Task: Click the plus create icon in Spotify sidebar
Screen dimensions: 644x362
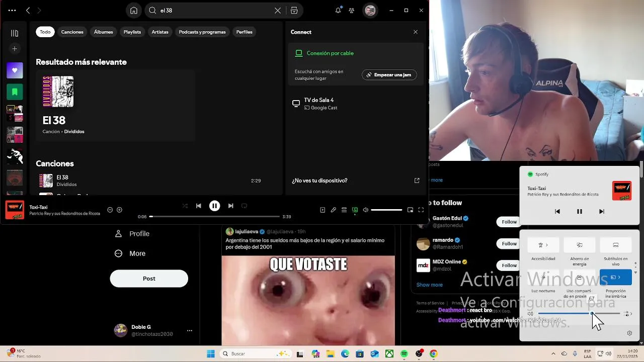Action: tap(15, 49)
